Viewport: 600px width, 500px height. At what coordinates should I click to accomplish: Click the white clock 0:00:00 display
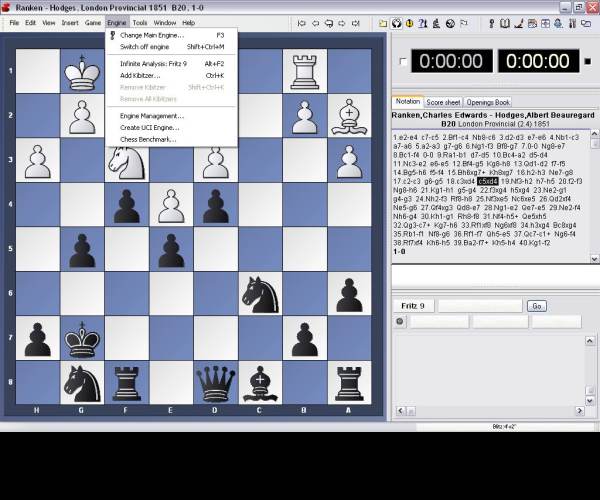tap(452, 61)
